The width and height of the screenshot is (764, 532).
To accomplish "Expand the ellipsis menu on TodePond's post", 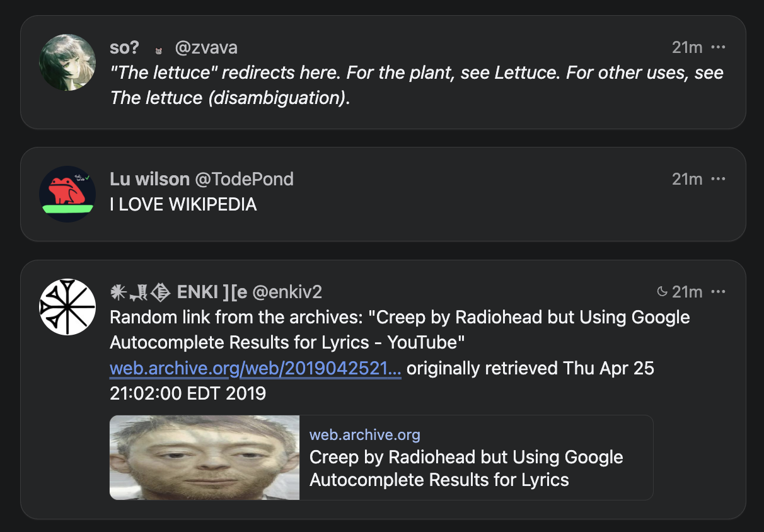I will [x=718, y=179].
